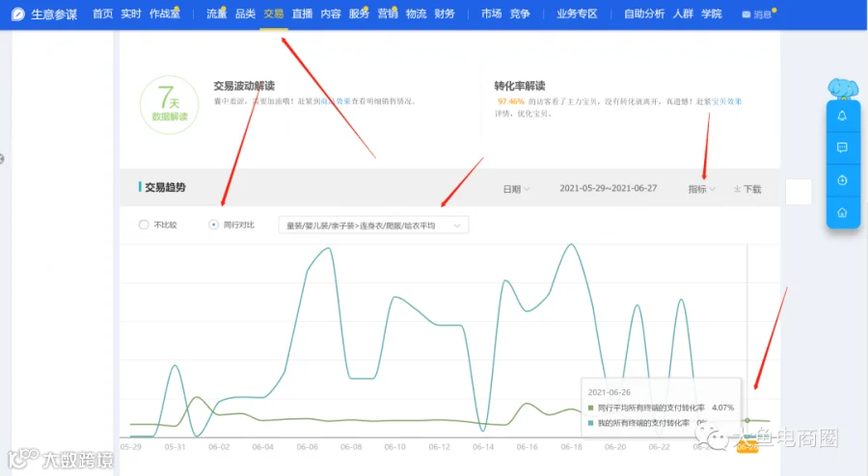The height and width of the screenshot is (476, 868).
Task: Select the 不比较 radio button
Action: tap(144, 225)
